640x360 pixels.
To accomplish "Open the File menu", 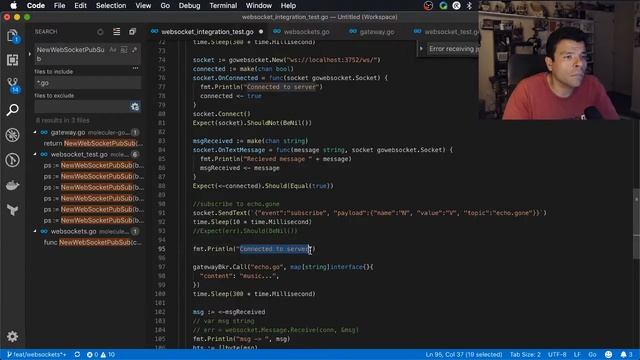I will (59, 6).
